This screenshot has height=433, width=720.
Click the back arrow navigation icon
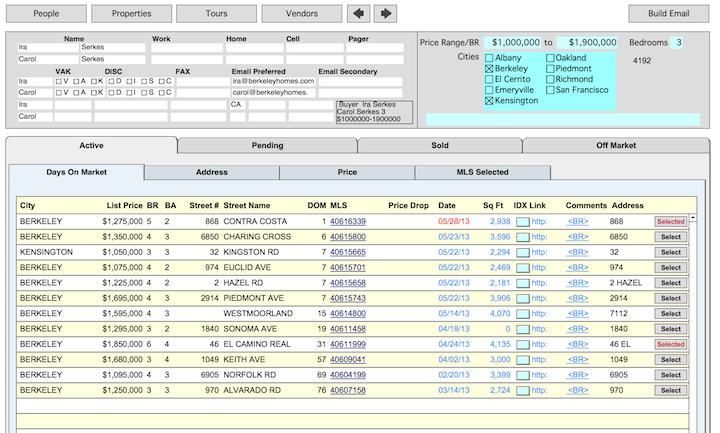[x=360, y=14]
